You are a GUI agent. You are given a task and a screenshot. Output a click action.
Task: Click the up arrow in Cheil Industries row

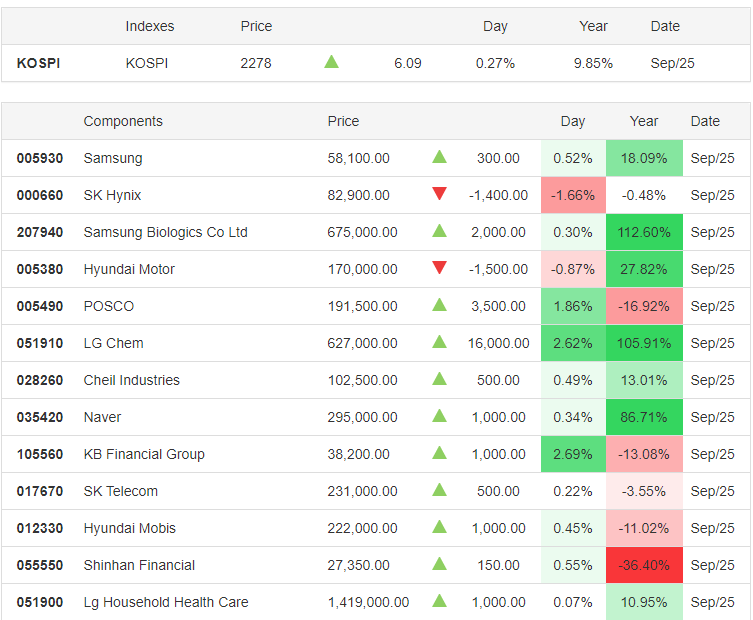[x=439, y=379]
